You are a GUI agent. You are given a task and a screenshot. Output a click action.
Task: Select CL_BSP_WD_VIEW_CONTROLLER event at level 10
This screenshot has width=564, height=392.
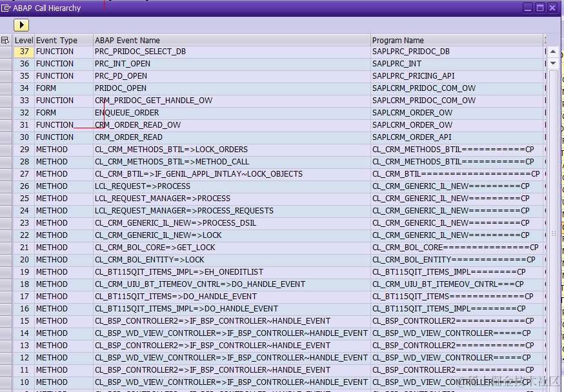pyautogui.click(x=232, y=382)
